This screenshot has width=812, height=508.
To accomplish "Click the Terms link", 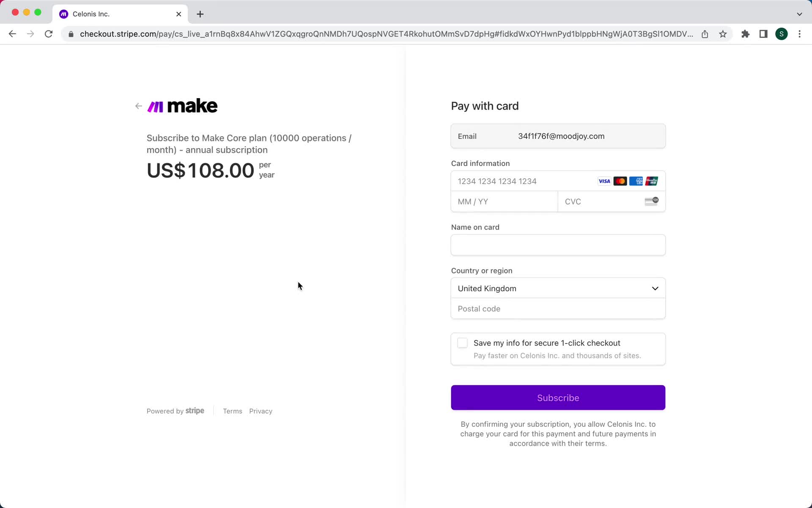I will pyautogui.click(x=233, y=411).
